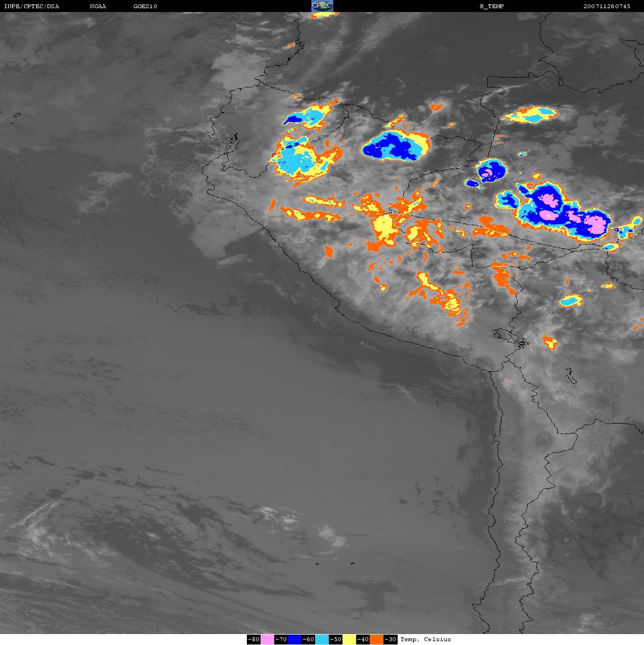The width and height of the screenshot is (644, 645).
Task: Click the -30 legend value
Action: pos(391,639)
